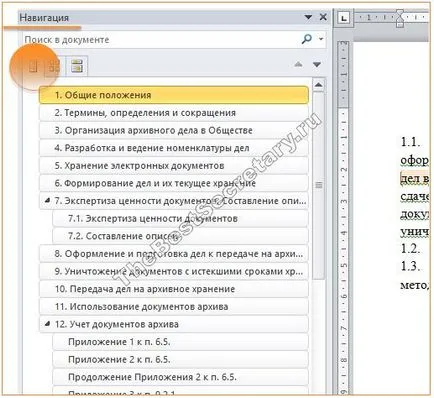Select heading 10. Передача дел на архивное хранение

pos(174,289)
